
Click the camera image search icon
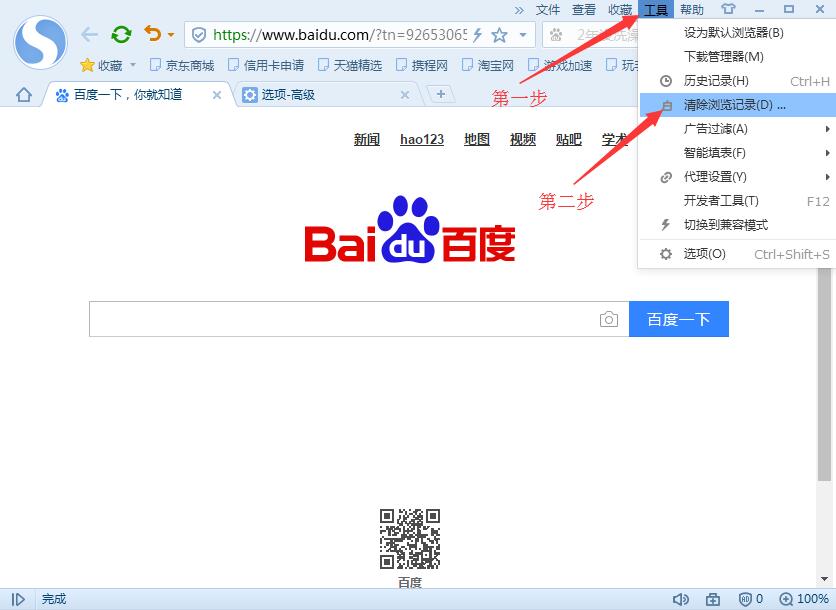click(x=609, y=319)
